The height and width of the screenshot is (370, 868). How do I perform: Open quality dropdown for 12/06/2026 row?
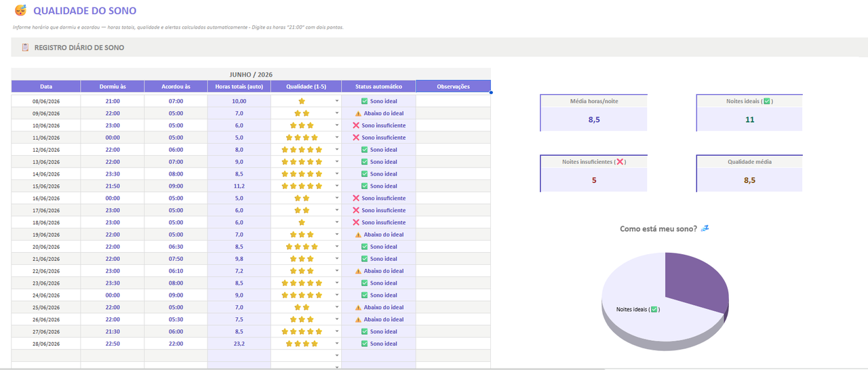pyautogui.click(x=336, y=150)
